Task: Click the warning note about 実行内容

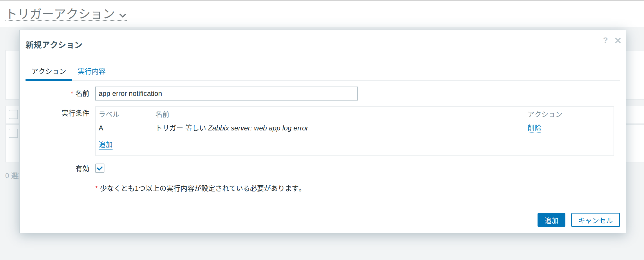Action: pyautogui.click(x=199, y=188)
